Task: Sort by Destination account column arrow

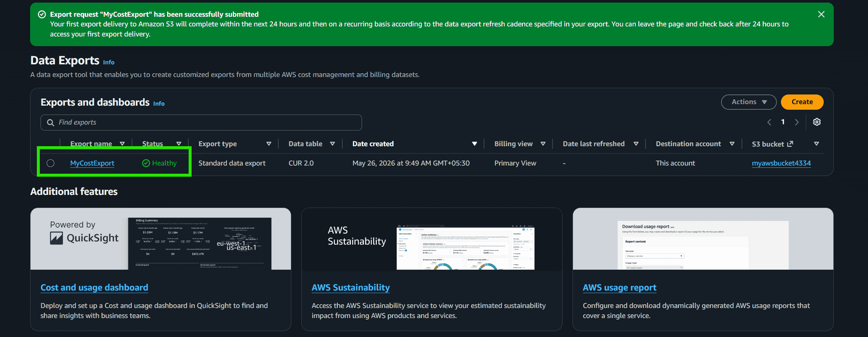Action: 732,144
